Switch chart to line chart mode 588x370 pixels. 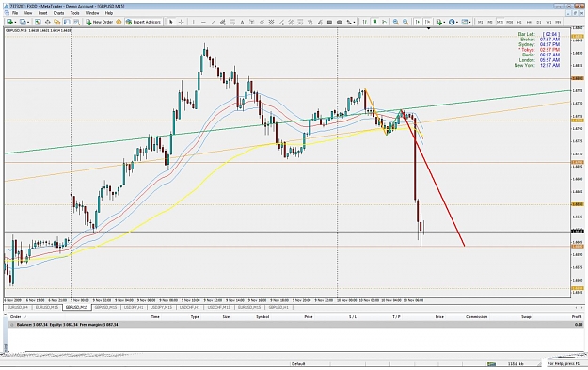384,23
